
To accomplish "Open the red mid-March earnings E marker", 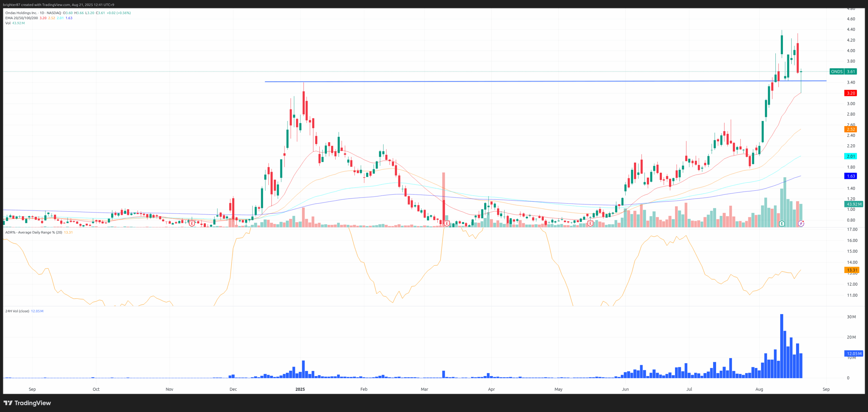I will pyautogui.click(x=447, y=223).
